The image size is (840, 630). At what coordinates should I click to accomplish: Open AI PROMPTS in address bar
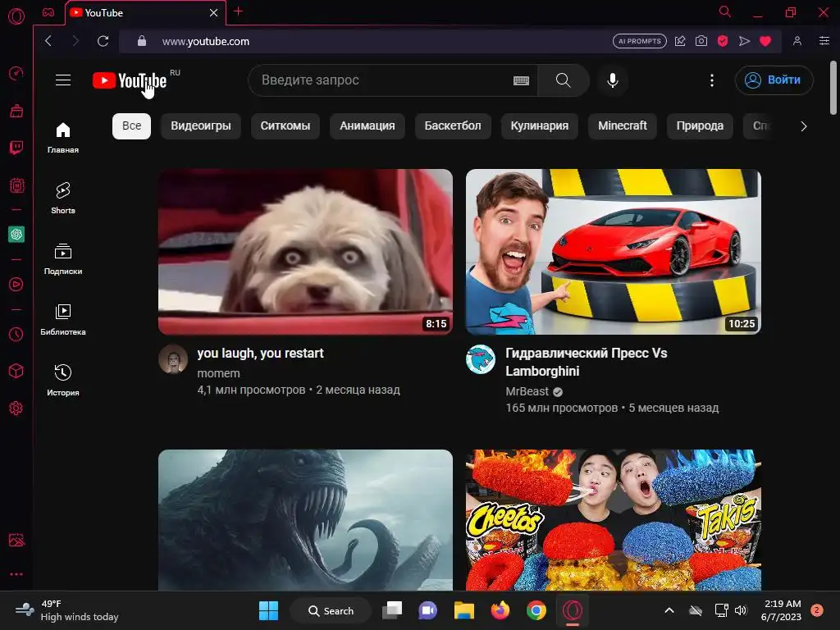640,41
